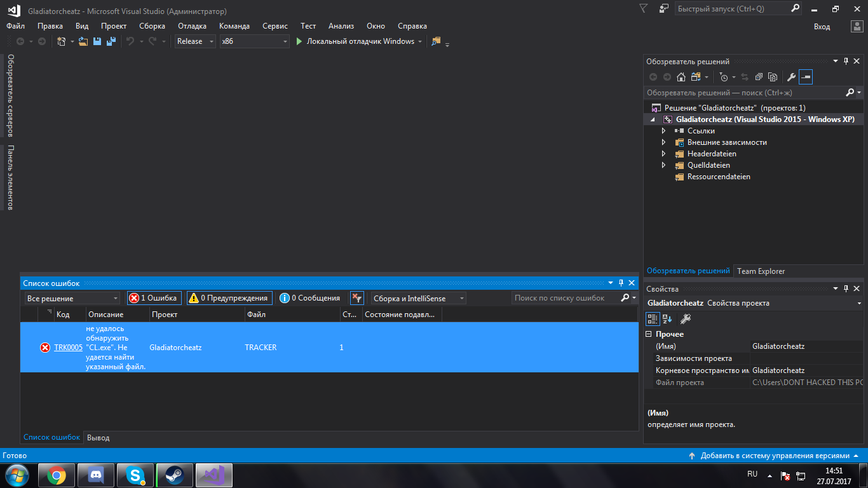Viewport: 868px width, 488px height.
Task: Switch to the Вывод tab
Action: pos(98,438)
